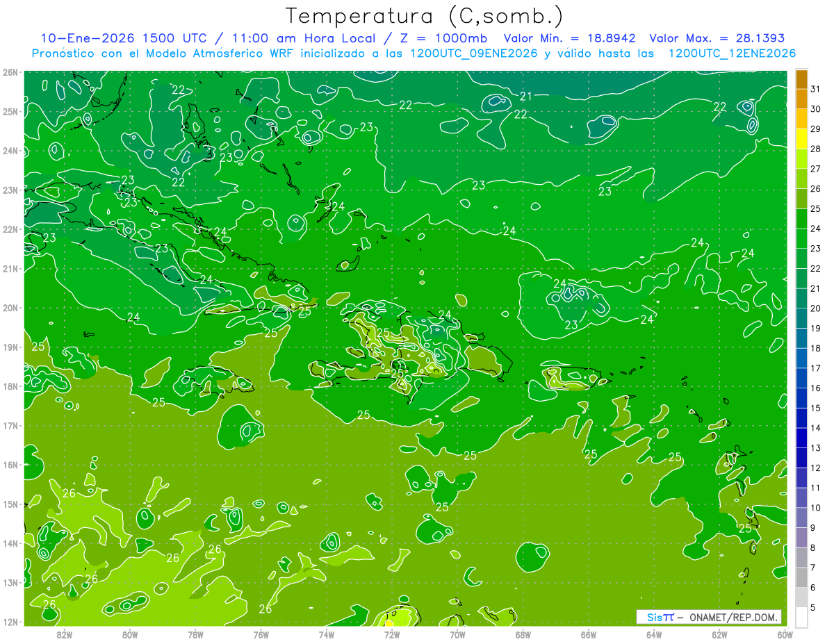The height and width of the screenshot is (644, 834).
Task: Click the '68W' longitude axis label
Action: point(523,634)
